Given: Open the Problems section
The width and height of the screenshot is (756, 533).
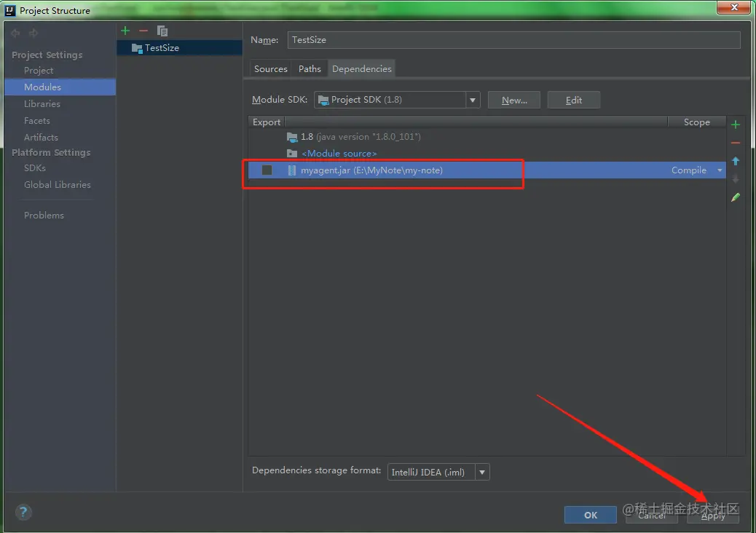Looking at the screenshot, I should [x=44, y=216].
